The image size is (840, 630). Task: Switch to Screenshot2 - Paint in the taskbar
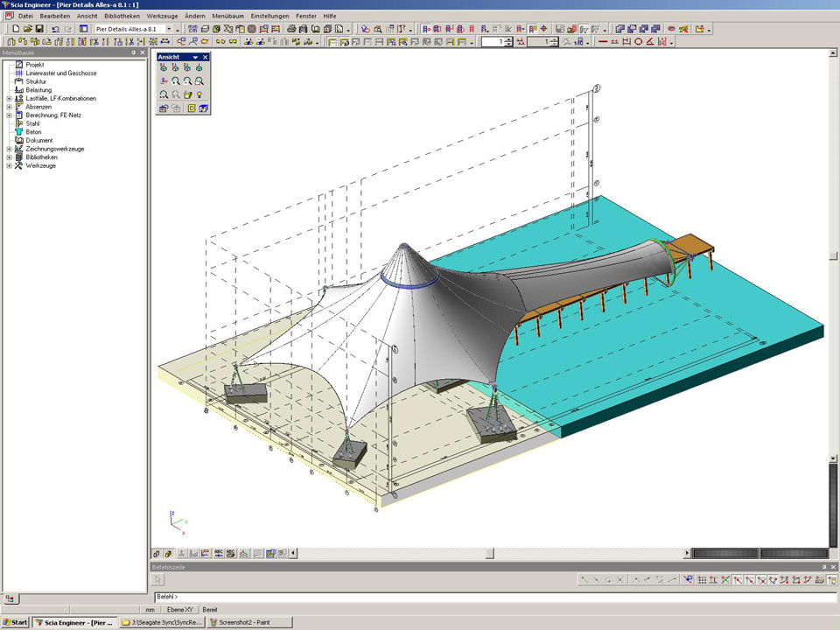pos(248,622)
